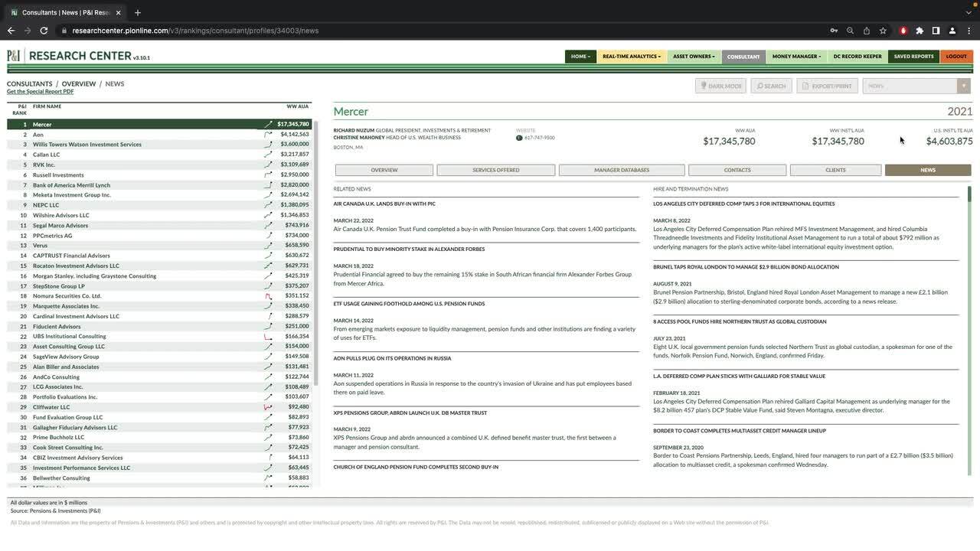The height and width of the screenshot is (551, 980).
Task: Open Aon Pulls Plug On Russia headline
Action: (x=392, y=358)
